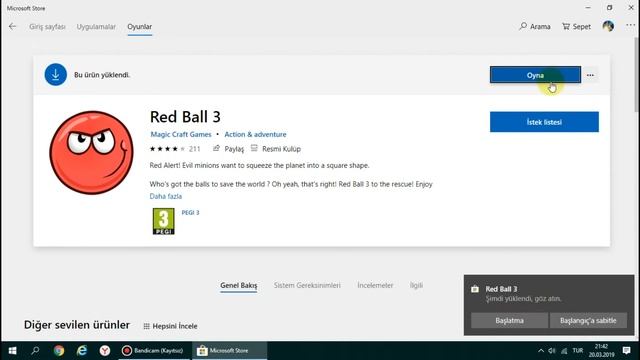Screen dimensions: 640x360
Task: Open the Store more options menu
Action: click(630, 25)
